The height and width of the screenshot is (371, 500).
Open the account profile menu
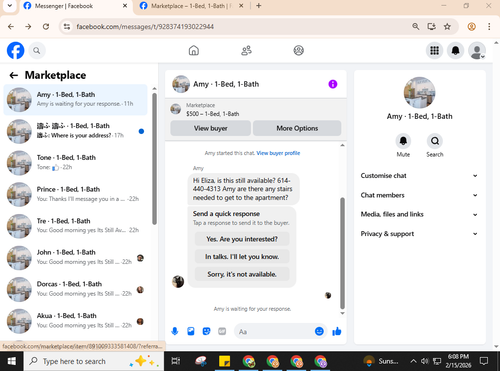click(477, 51)
